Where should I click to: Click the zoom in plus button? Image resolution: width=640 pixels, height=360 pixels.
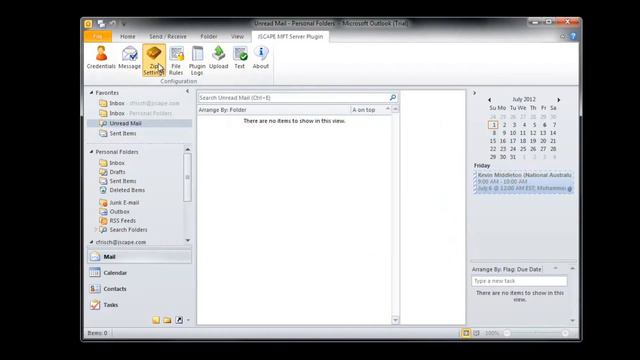tap(565, 333)
